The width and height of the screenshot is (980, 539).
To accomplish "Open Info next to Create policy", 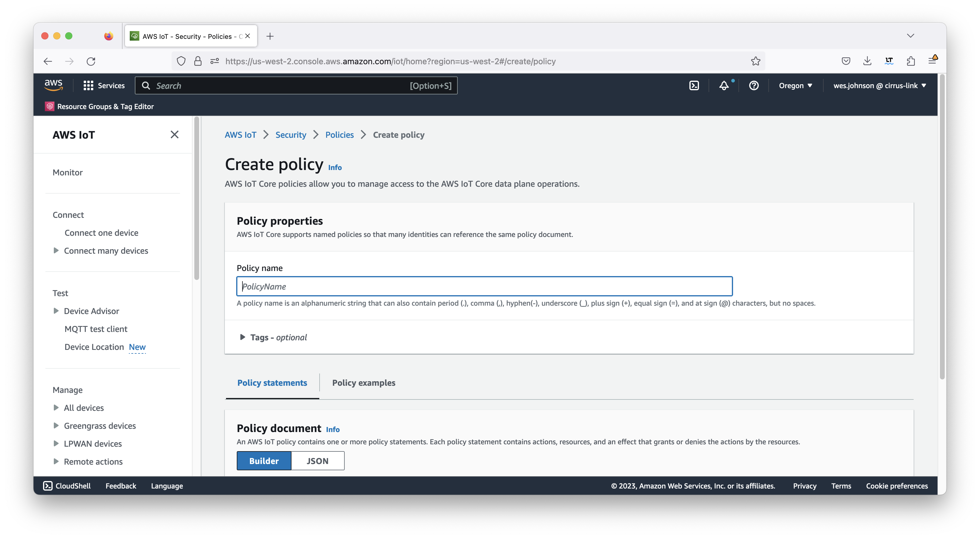I will pyautogui.click(x=335, y=167).
